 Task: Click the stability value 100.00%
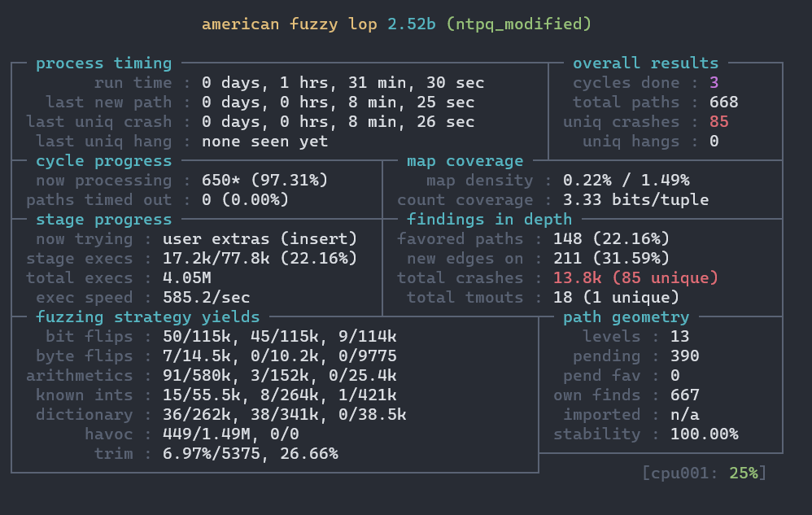[x=705, y=434]
